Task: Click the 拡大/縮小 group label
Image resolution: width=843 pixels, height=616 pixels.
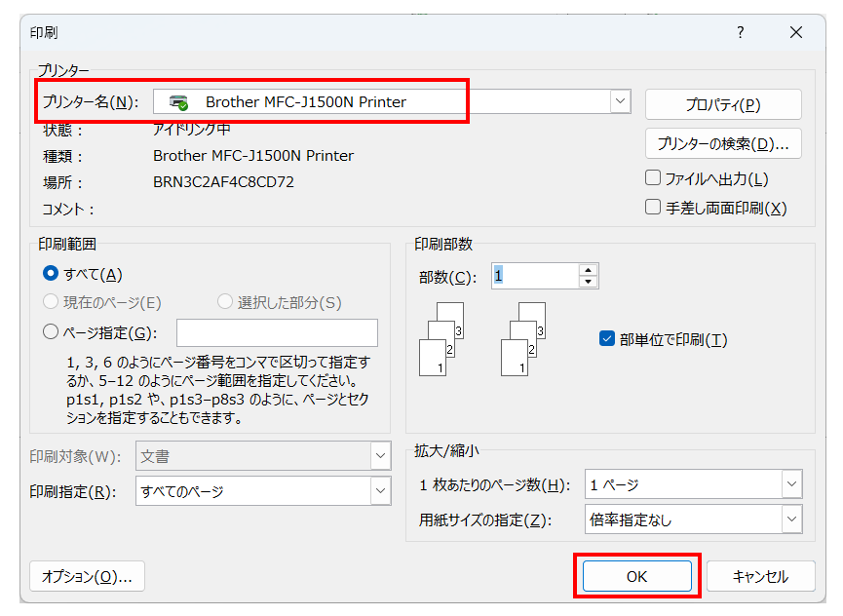Action: (446, 450)
